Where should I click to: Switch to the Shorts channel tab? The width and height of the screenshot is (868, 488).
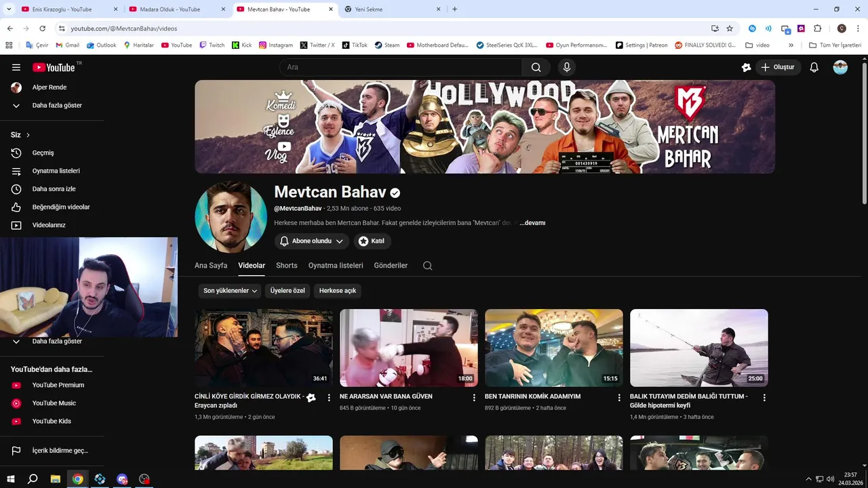[287, 266]
